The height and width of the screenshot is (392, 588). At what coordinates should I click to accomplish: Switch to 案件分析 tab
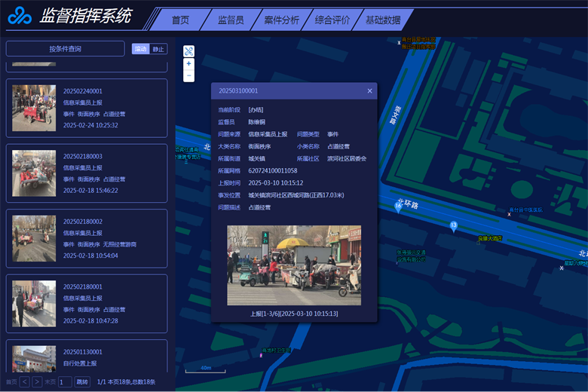pos(281,20)
